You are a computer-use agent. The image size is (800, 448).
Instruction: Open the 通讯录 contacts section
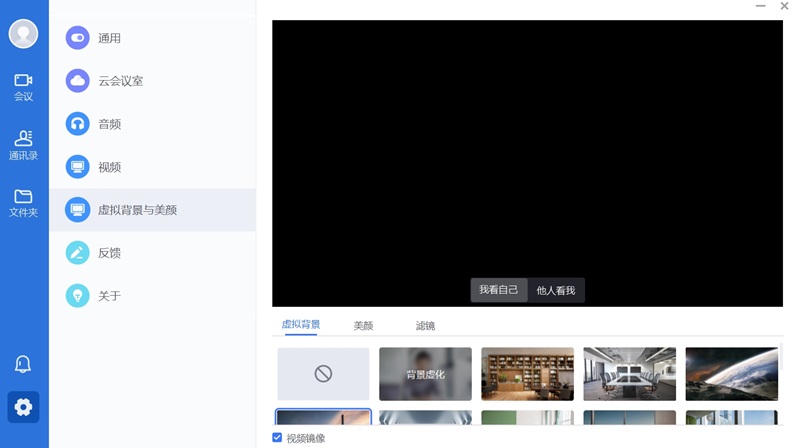click(x=23, y=145)
